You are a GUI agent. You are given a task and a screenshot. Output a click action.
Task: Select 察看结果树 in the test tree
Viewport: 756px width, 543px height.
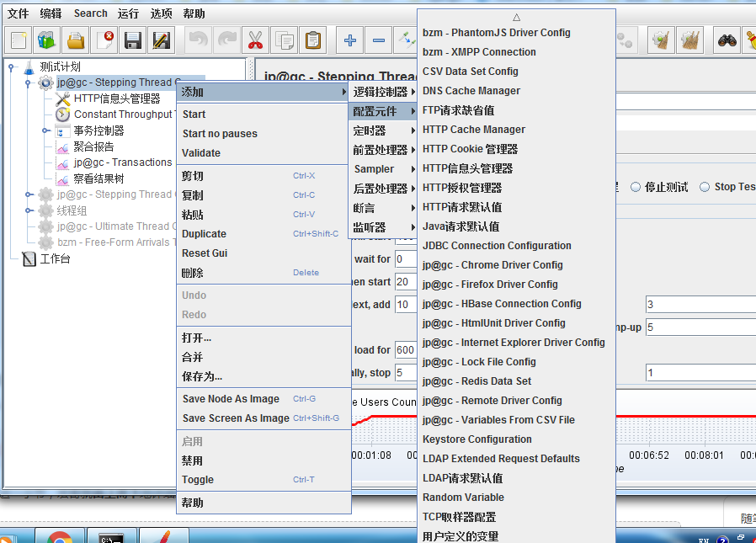(98, 178)
